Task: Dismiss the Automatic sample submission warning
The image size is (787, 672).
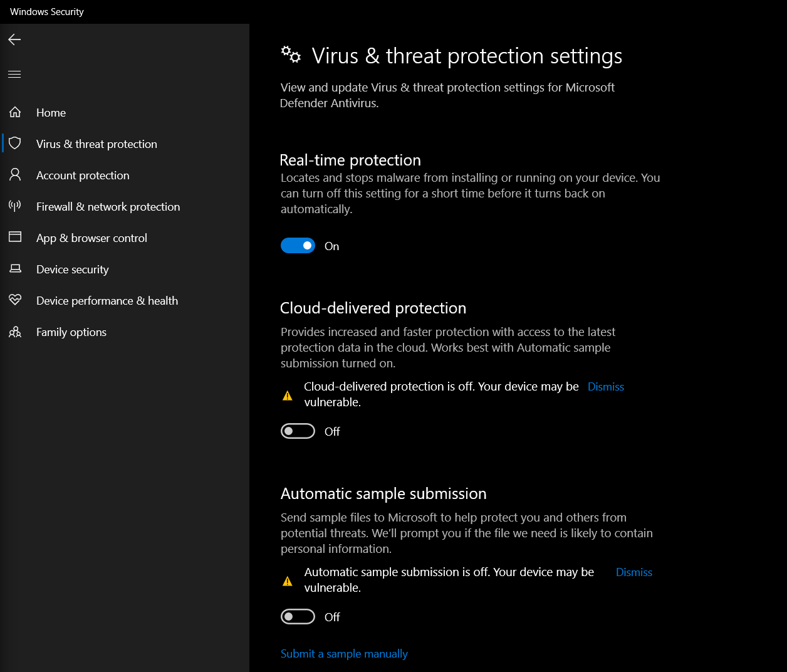Action: 633,572
